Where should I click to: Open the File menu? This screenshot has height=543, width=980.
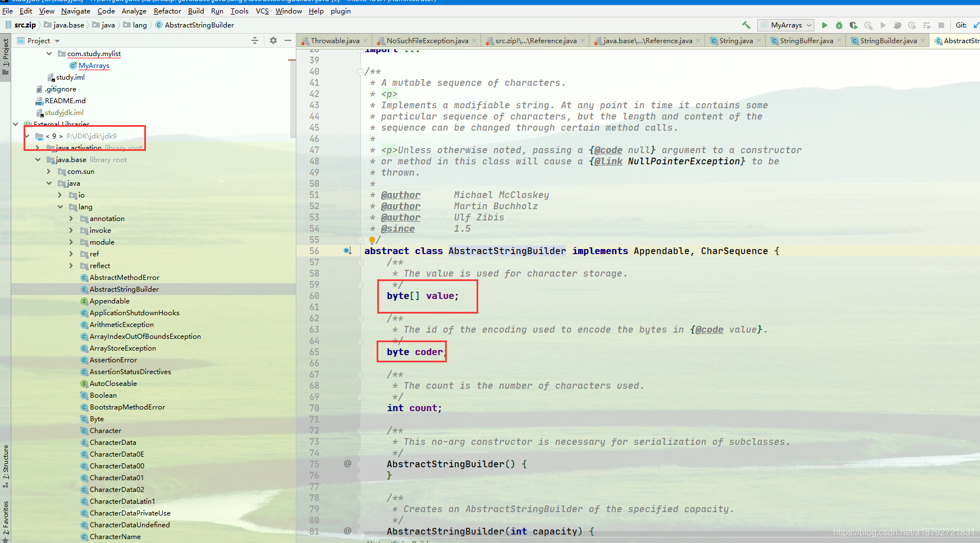click(7, 11)
